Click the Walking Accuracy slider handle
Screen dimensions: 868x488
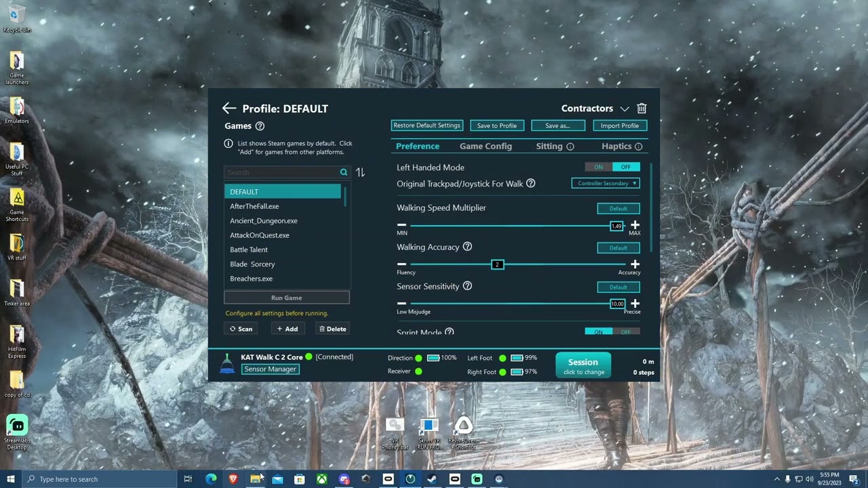[x=497, y=264]
